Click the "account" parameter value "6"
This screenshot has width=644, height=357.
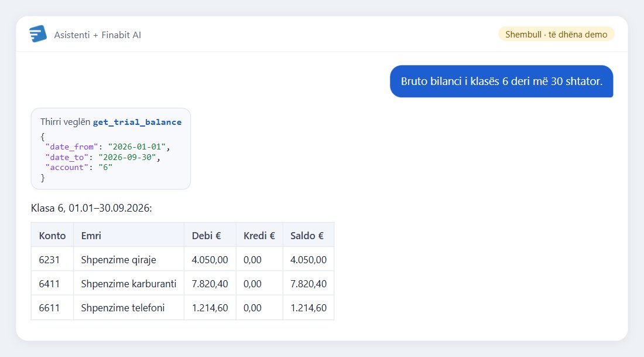tap(105, 168)
